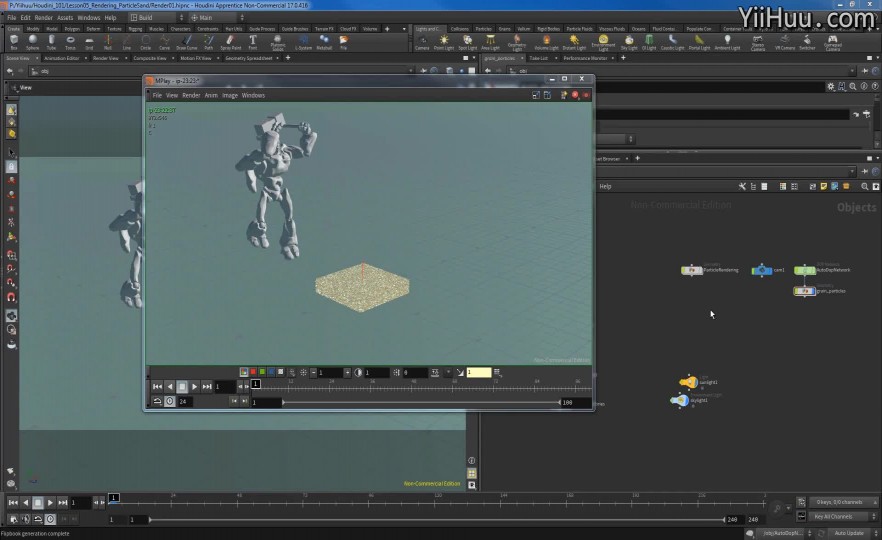Select the ParticleRendering geometry node
This screenshot has width=882, height=540.
(692, 270)
